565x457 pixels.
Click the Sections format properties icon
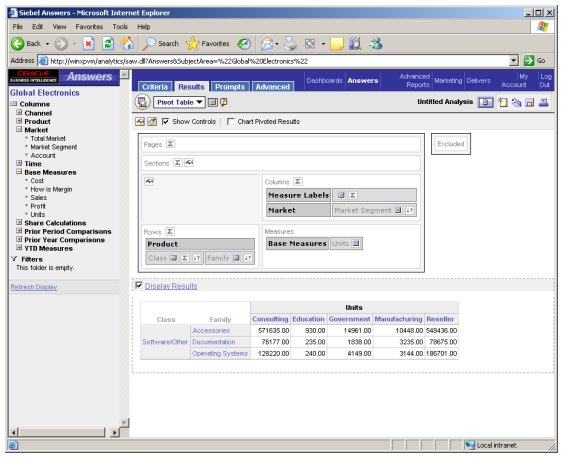coord(189,163)
